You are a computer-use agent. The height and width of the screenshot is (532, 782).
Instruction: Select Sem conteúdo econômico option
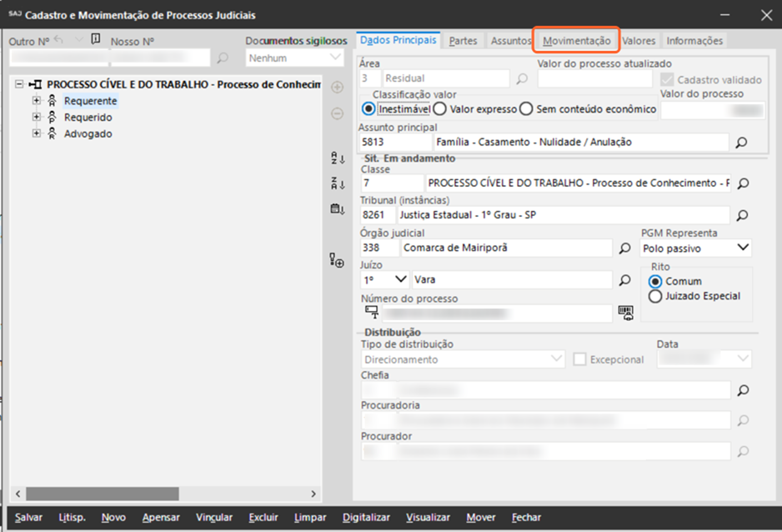tap(526, 108)
